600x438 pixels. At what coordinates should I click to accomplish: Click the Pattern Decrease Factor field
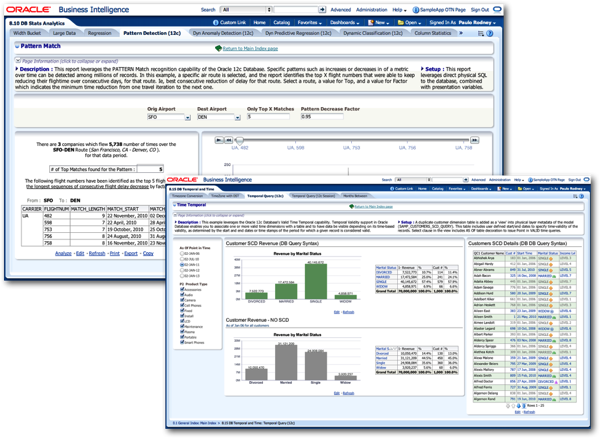coord(322,117)
